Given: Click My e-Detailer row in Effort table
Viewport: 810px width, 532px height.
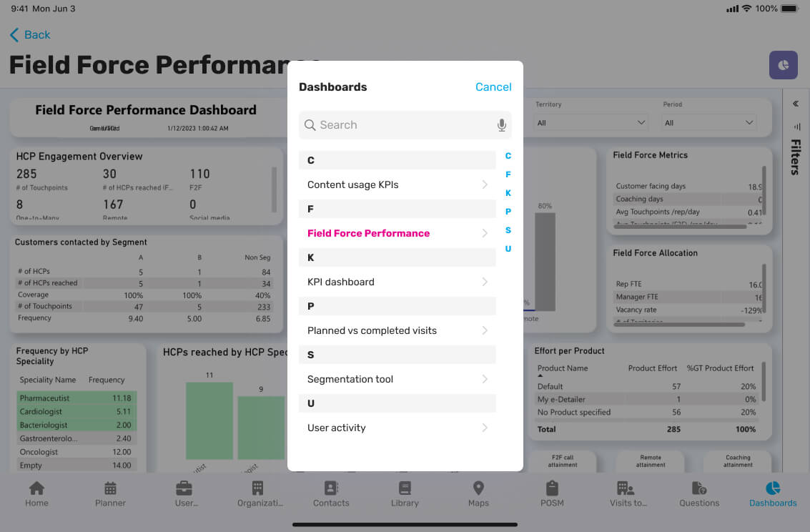Looking at the screenshot, I should tap(647, 399).
